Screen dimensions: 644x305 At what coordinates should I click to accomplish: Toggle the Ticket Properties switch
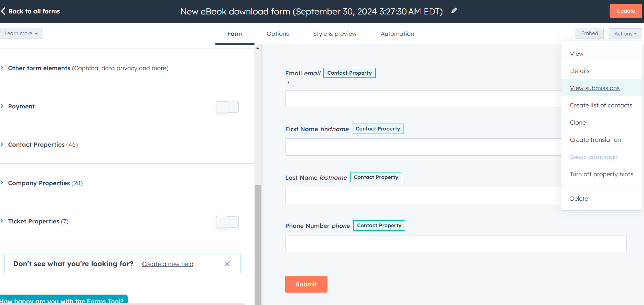[227, 222]
